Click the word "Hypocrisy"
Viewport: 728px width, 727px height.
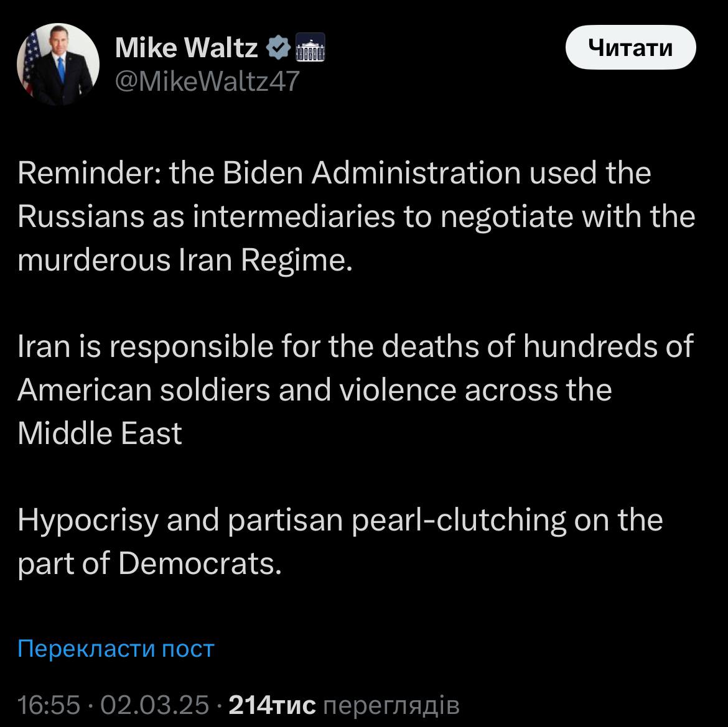pyautogui.click(x=88, y=520)
